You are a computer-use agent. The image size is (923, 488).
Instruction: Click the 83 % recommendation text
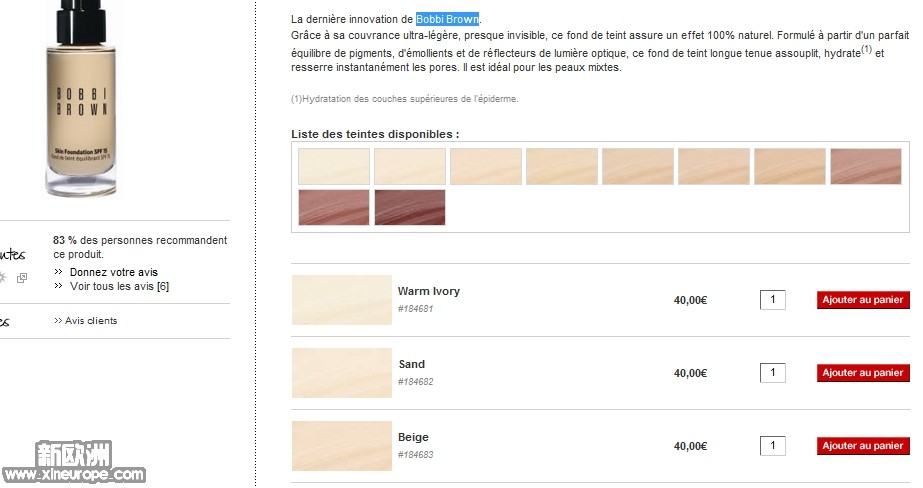click(140, 247)
